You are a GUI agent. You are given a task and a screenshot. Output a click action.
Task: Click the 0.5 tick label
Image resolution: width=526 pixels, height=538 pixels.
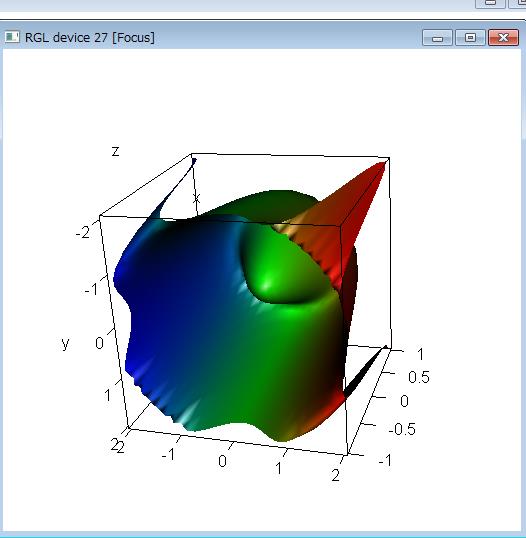coord(419,377)
